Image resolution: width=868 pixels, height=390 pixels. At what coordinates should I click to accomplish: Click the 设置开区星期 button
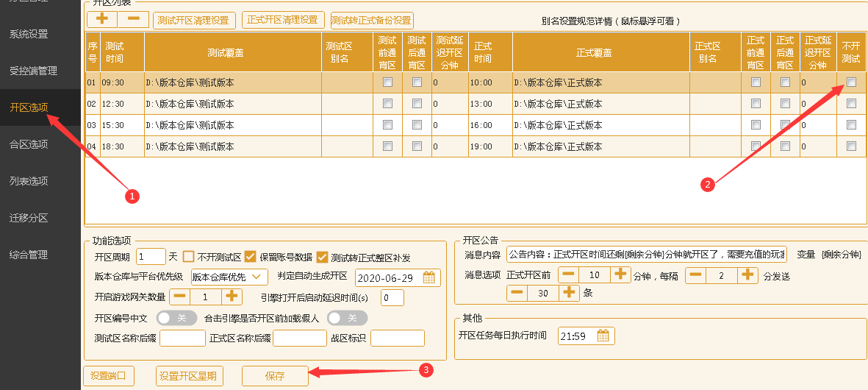coord(189,376)
